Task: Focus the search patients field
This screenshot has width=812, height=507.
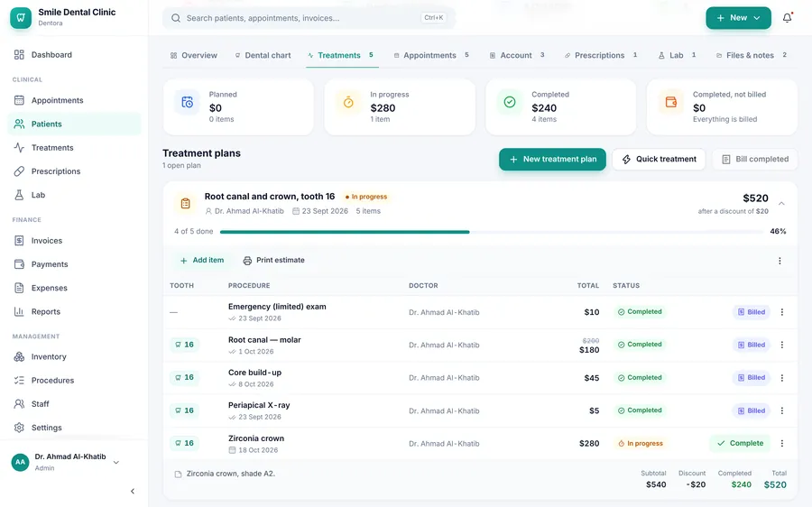Action: coord(309,18)
